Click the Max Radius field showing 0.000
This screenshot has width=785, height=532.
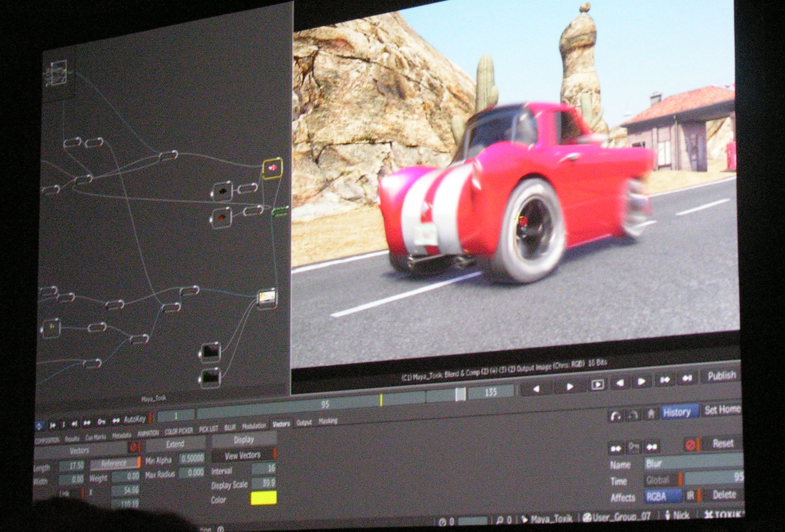click(x=192, y=472)
